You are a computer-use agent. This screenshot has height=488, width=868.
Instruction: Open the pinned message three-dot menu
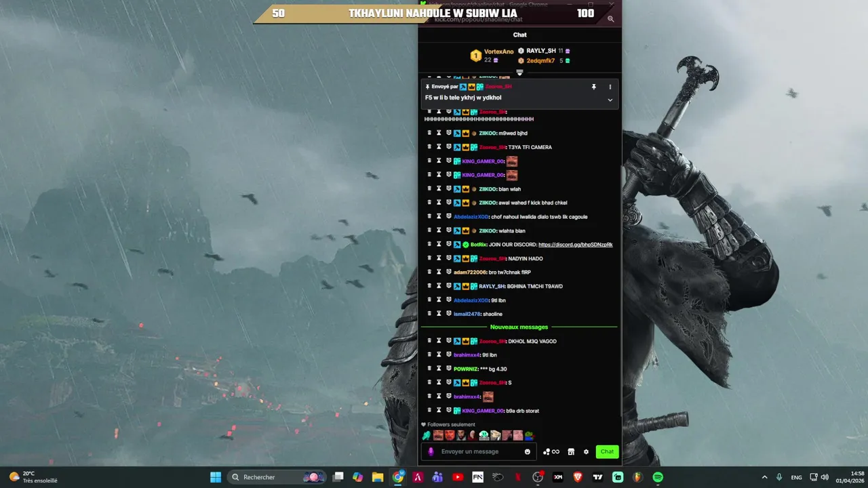[x=610, y=87]
